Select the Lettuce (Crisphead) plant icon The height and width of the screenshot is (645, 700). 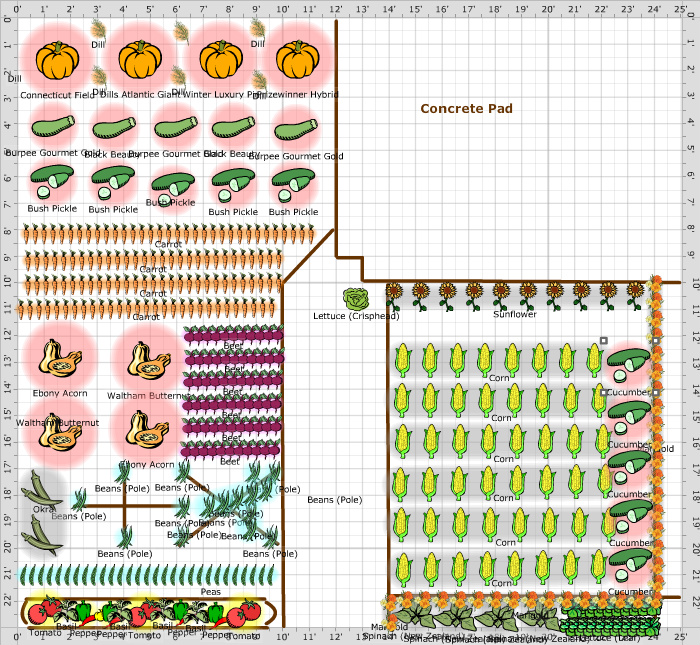pyautogui.click(x=355, y=298)
